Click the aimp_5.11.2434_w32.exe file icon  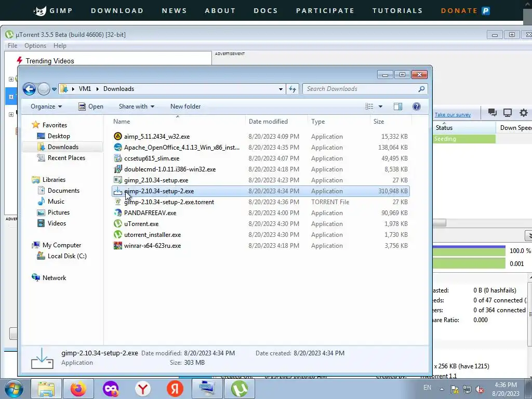[x=118, y=137]
